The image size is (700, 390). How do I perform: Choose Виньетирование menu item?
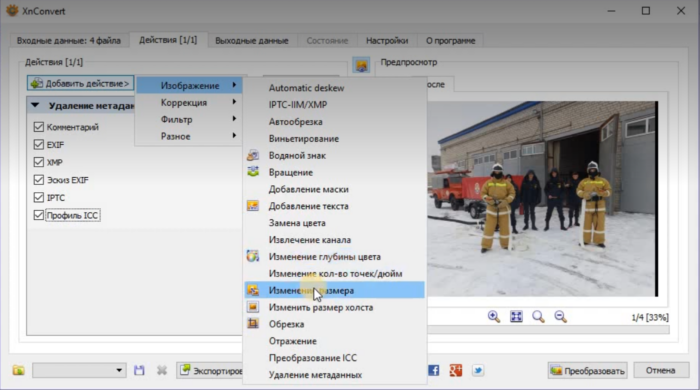click(334, 138)
